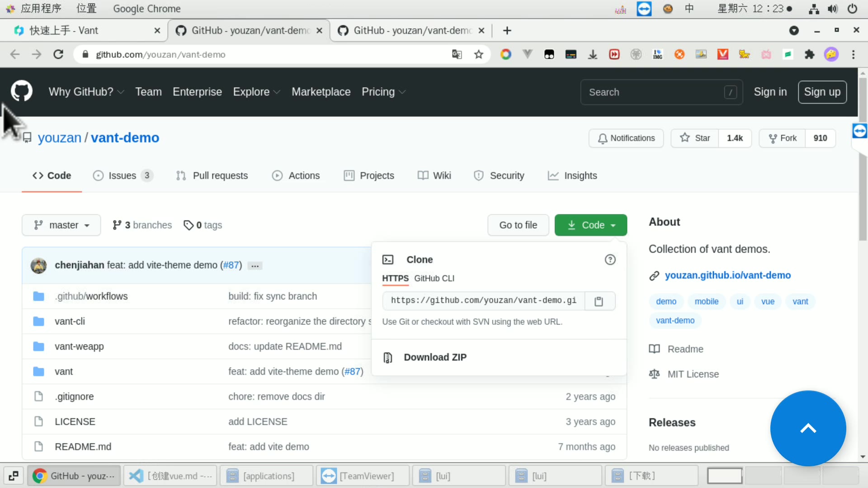Select the GitHub CLI clone tab
Image resolution: width=868 pixels, height=488 pixels.
[434, 278]
